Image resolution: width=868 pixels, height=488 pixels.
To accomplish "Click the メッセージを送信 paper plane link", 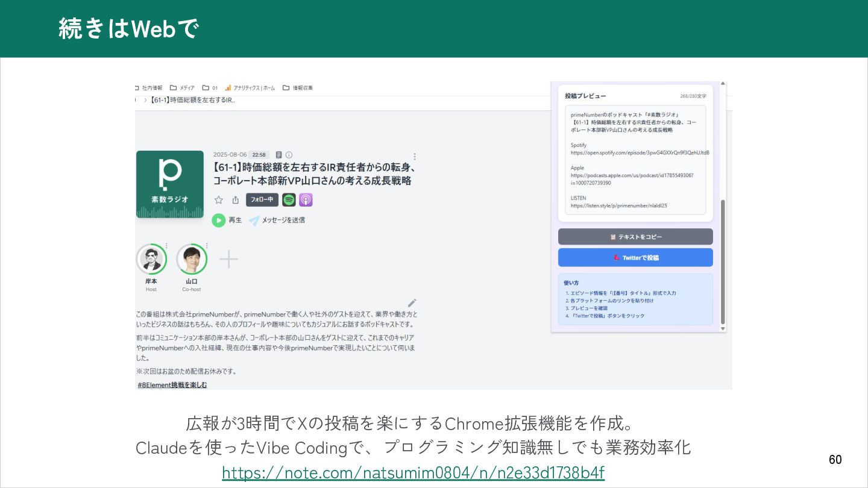I will point(277,221).
